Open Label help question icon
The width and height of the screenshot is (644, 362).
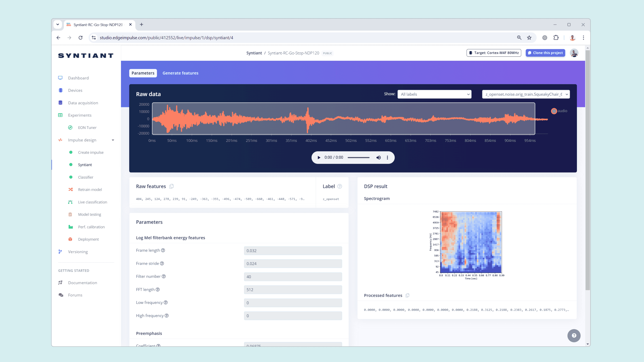[339, 186]
